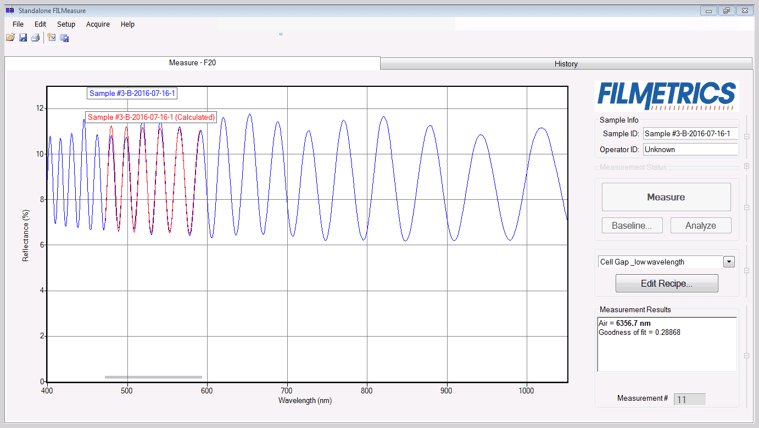
Task: Click the FILMeasure app icon in title bar
Action: pos(10,10)
